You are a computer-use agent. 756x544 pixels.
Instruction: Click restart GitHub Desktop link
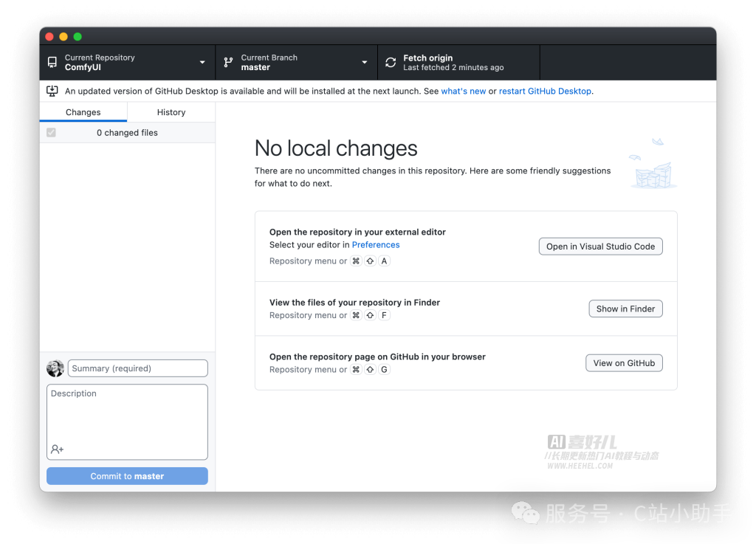pos(545,91)
